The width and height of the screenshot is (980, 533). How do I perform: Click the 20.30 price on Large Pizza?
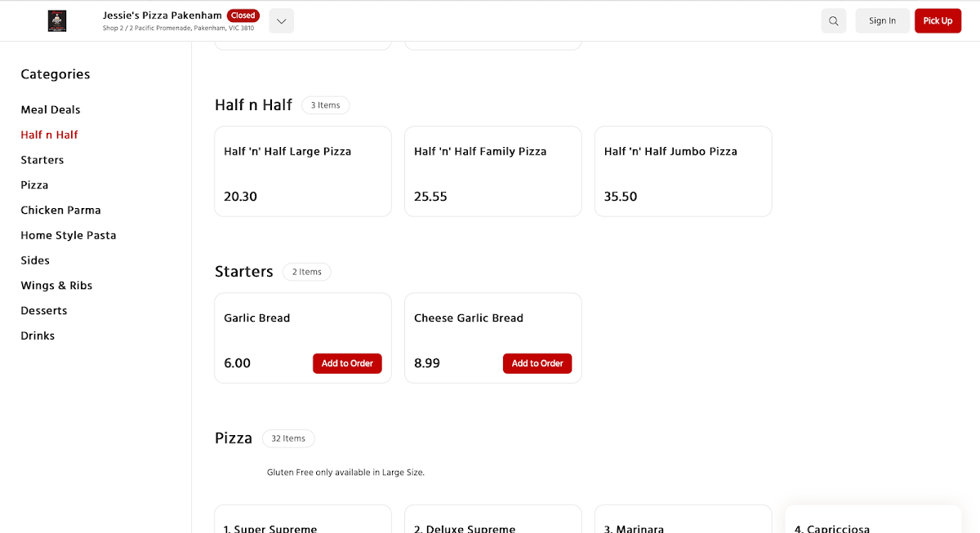click(x=240, y=197)
